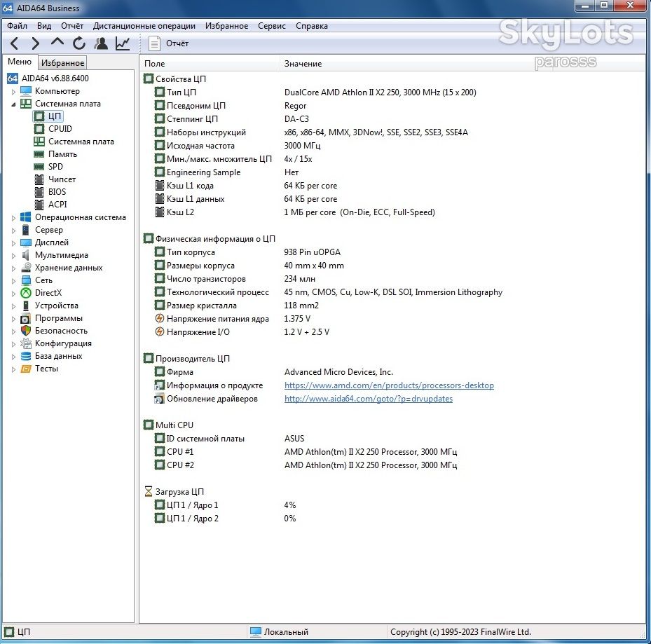Select the Кэш L2 row
This screenshot has height=644, width=651.
pos(392,212)
